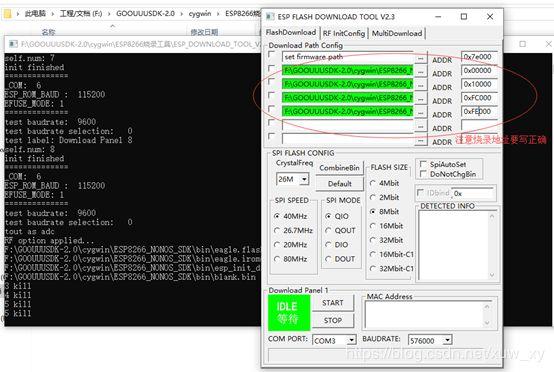Screen dimensions: 554x372
Task: Tick the DoNotChgBin checkbox
Action: [x=423, y=174]
